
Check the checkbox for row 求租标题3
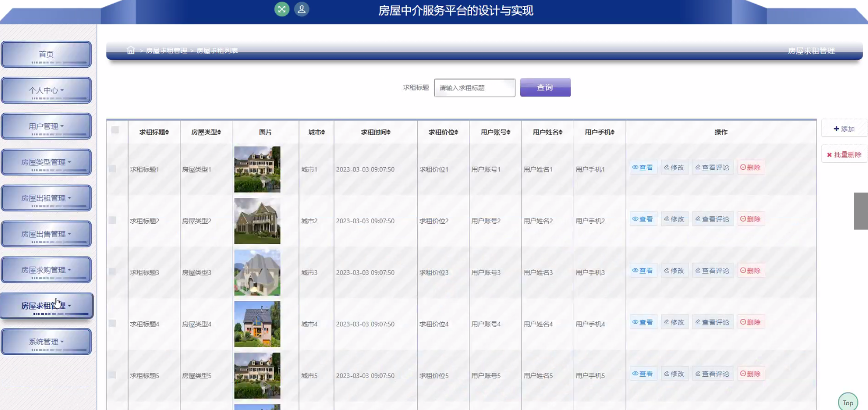click(112, 271)
